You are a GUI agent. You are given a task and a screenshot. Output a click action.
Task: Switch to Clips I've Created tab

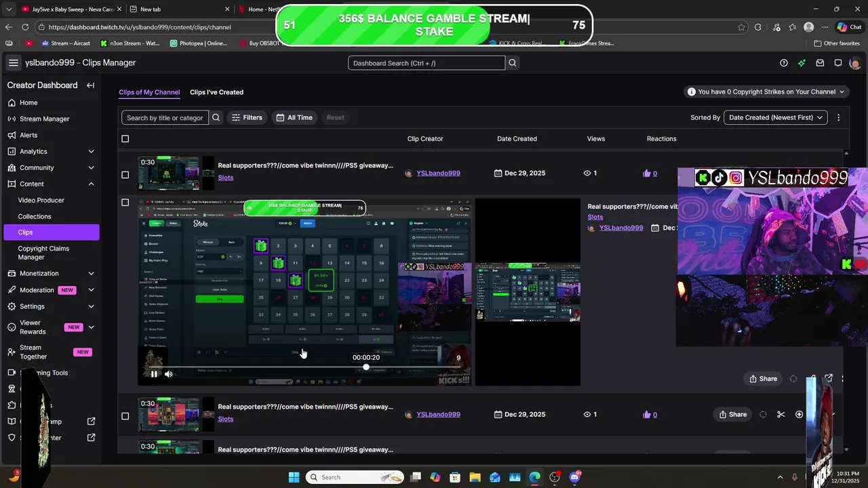[216, 92]
